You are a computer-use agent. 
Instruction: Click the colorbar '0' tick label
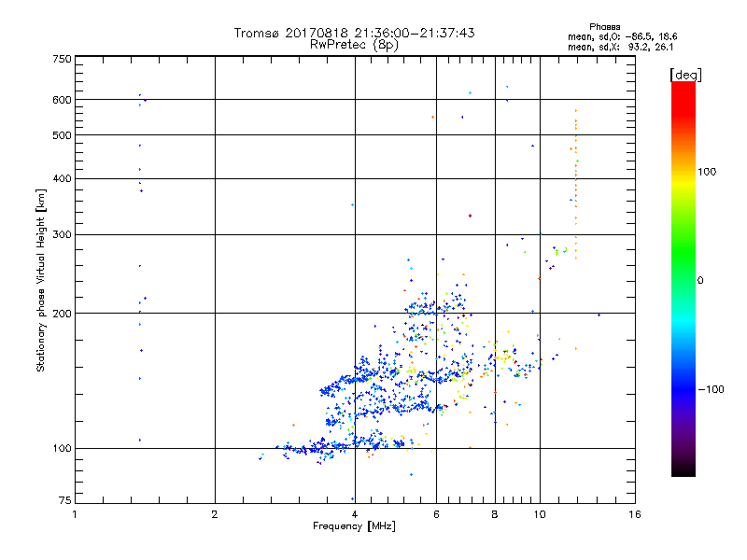coord(700,281)
